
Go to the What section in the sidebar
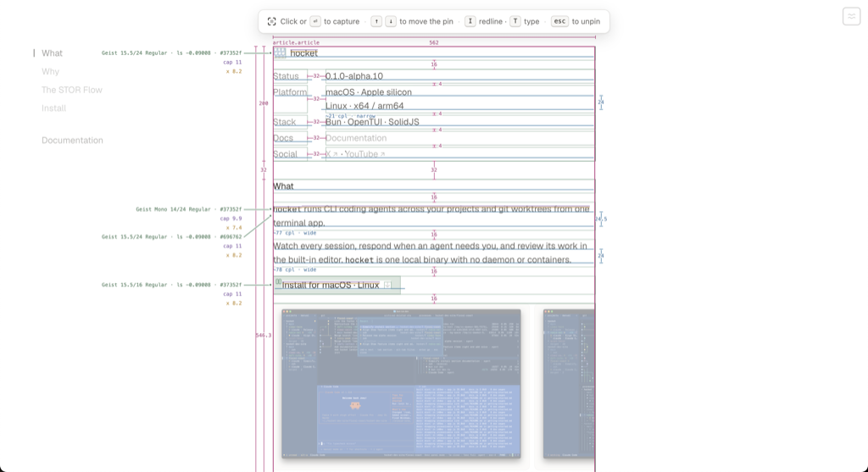click(52, 53)
